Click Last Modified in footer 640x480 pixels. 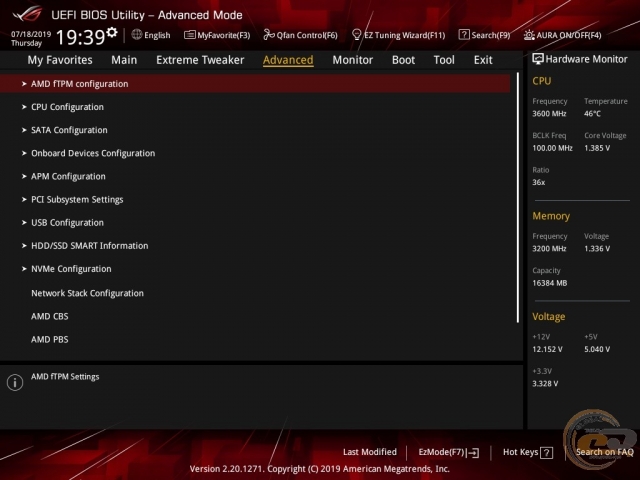370,452
